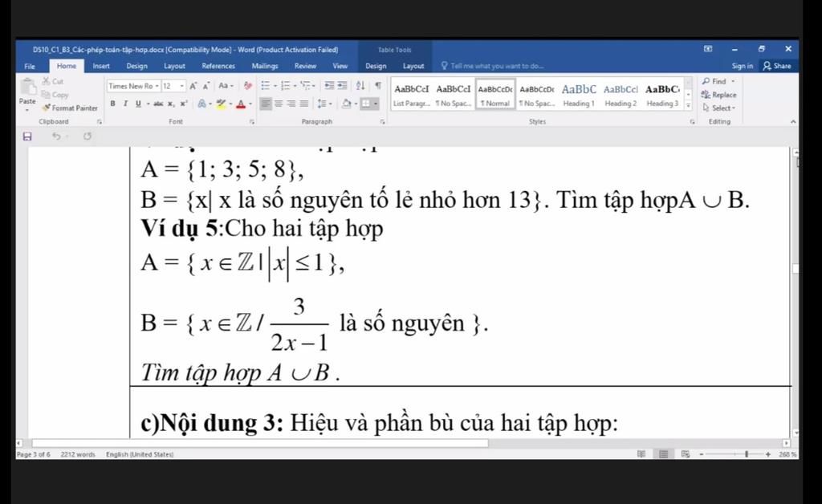Apply borders with the Borders icon

366,104
